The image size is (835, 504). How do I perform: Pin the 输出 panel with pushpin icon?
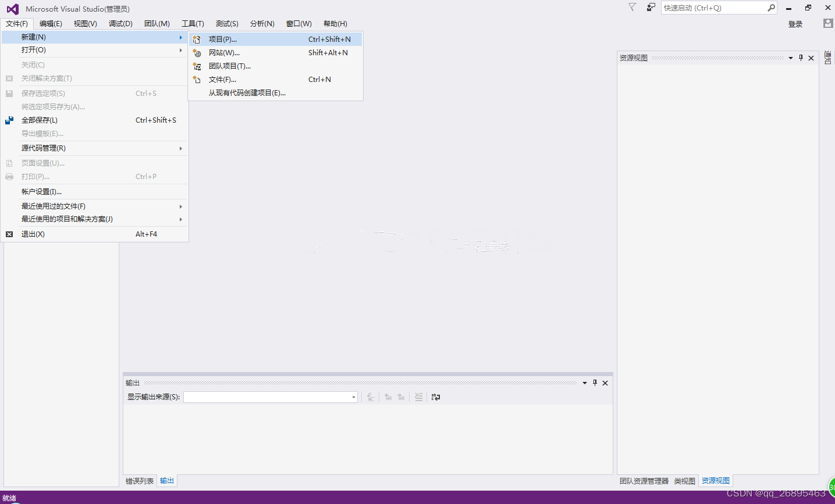coord(595,383)
